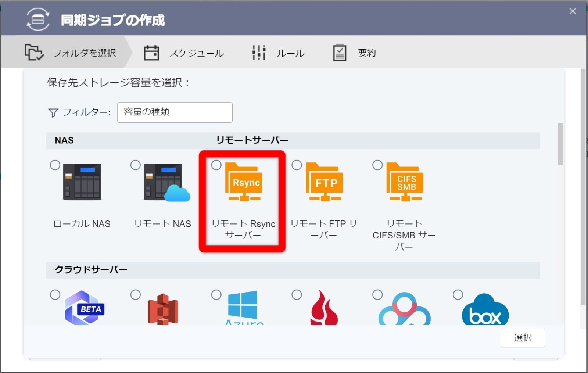Go to the スケジュール step tab
This screenshot has width=588, height=373.
click(x=184, y=53)
